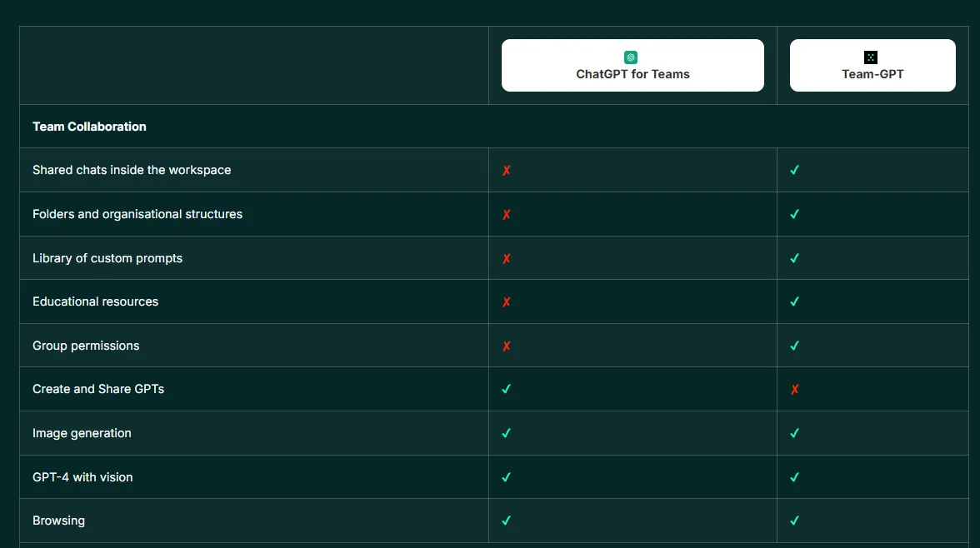
Task: Click the Team Collaboration section heading
Action: tap(89, 127)
